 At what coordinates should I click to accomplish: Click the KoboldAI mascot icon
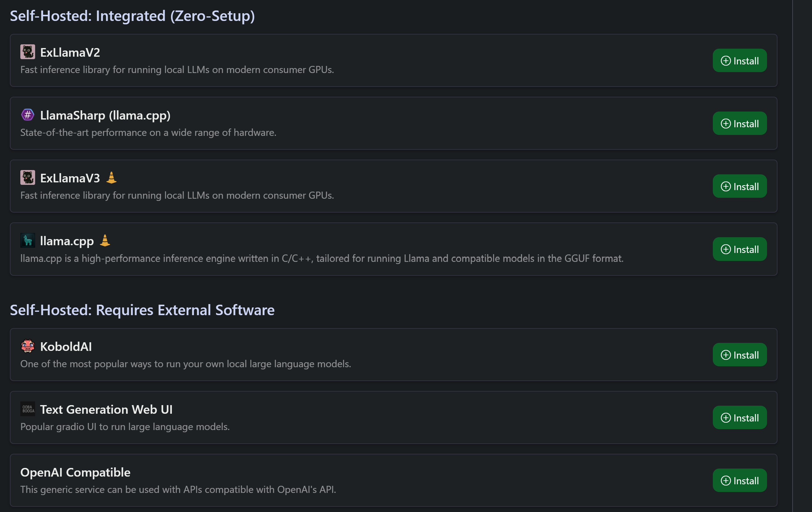[28, 346]
